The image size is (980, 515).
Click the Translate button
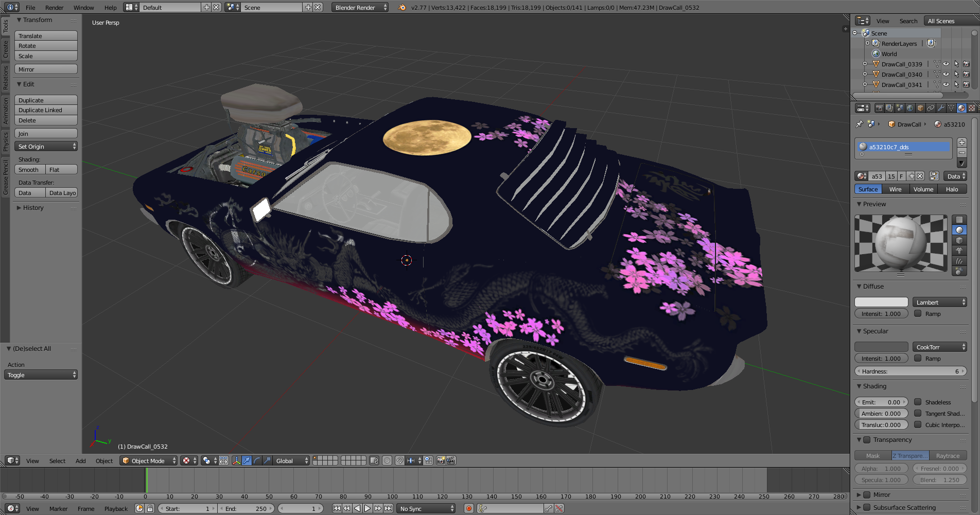(46, 35)
